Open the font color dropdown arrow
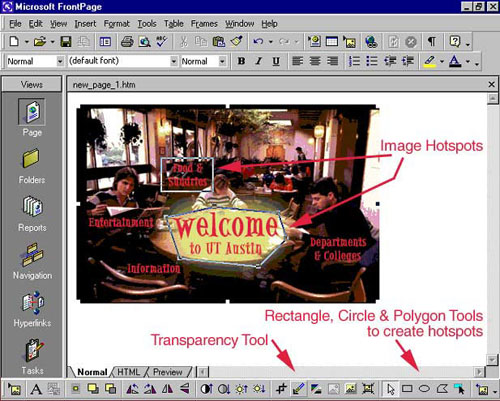The height and width of the screenshot is (401, 500). click(468, 61)
